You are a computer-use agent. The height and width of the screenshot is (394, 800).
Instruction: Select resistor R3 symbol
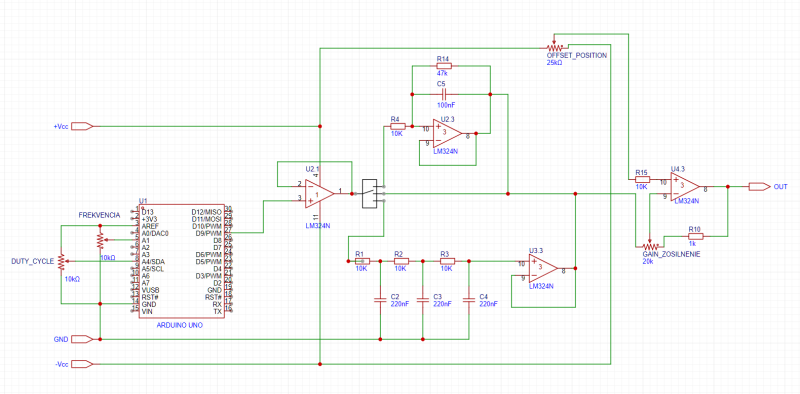pos(447,261)
